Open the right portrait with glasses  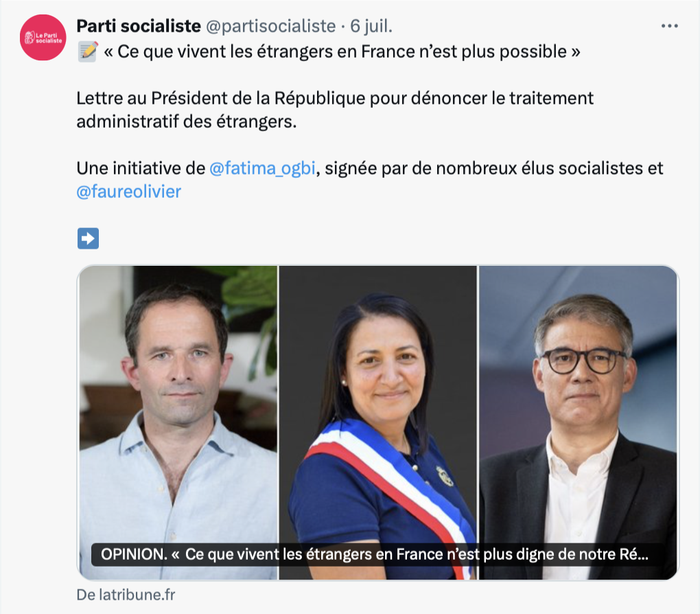click(x=578, y=422)
